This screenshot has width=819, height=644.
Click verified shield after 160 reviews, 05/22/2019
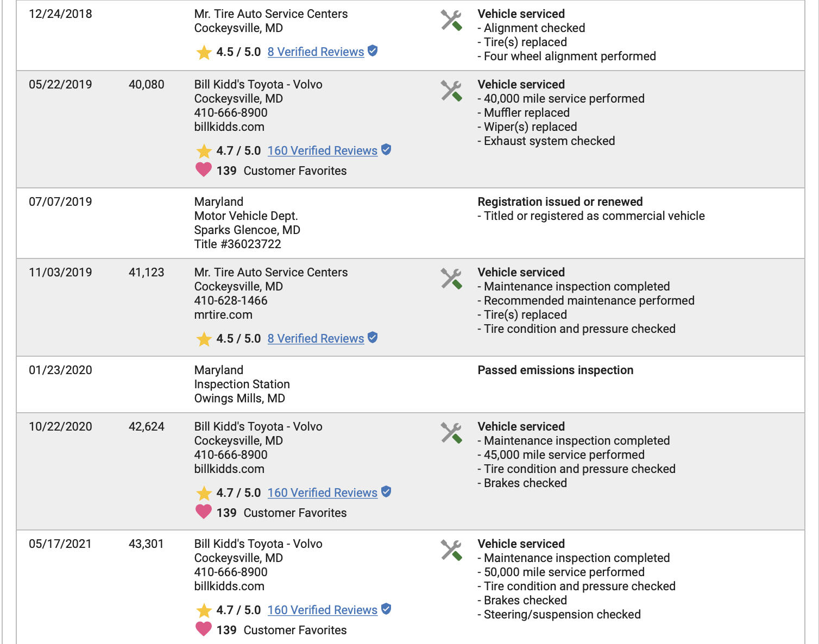click(x=386, y=150)
